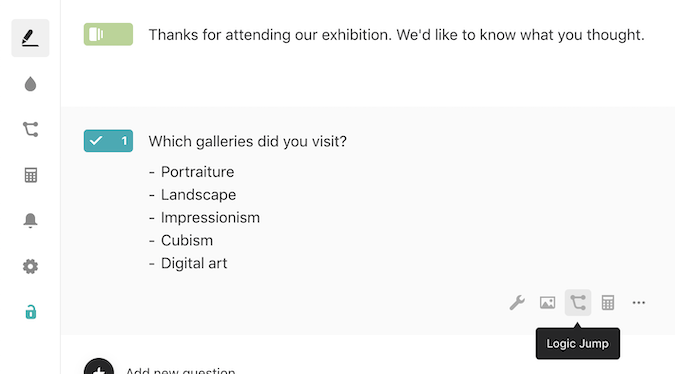Click the Digital art choice option

(x=194, y=263)
